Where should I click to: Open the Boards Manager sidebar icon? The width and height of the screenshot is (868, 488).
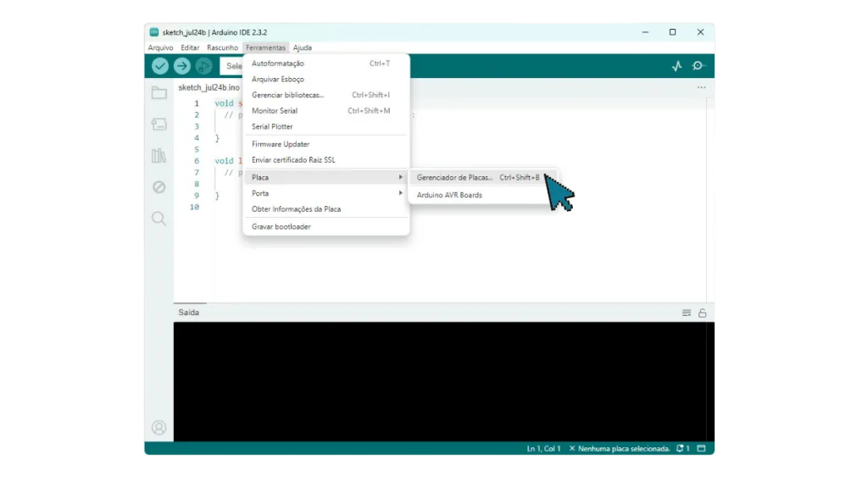(x=159, y=125)
